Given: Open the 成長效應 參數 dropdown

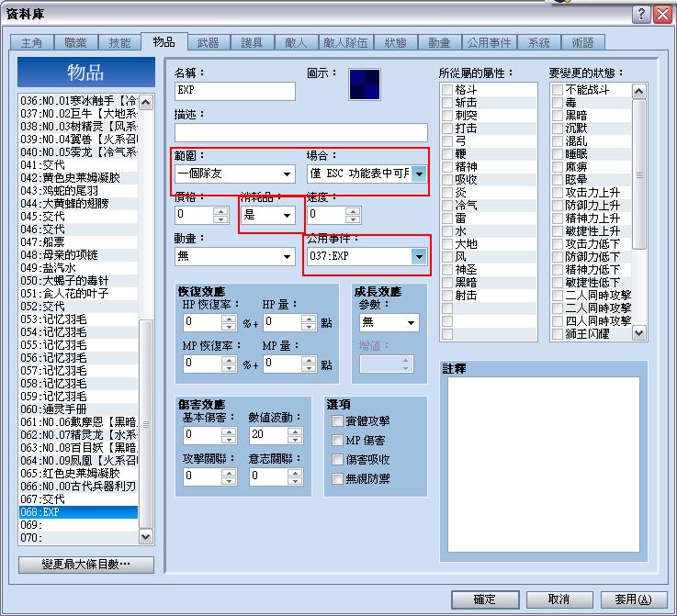Looking at the screenshot, I should pyautogui.click(x=389, y=322).
